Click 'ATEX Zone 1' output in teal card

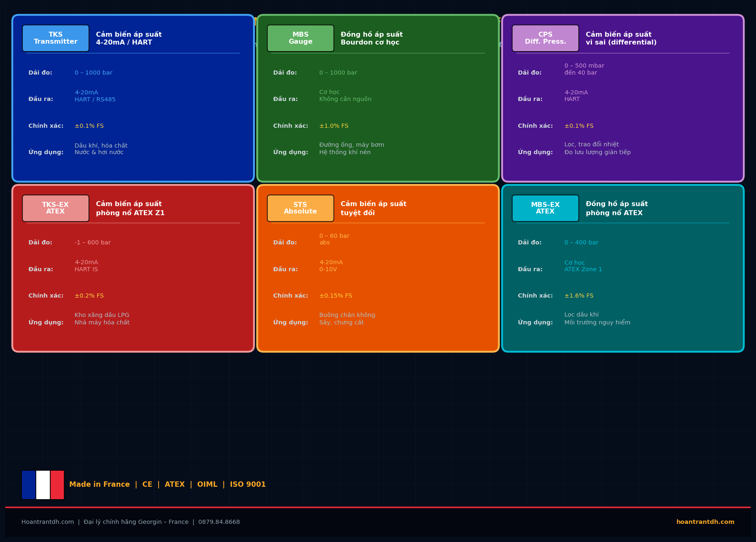pyautogui.click(x=583, y=269)
